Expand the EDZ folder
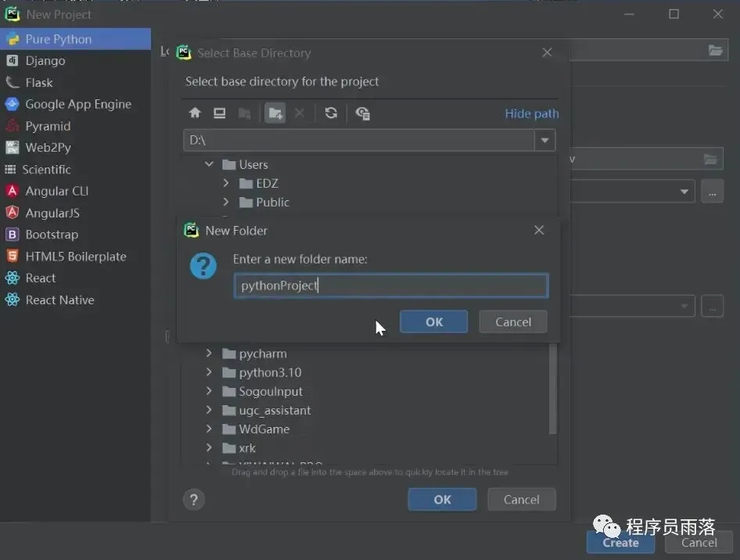 [226, 183]
